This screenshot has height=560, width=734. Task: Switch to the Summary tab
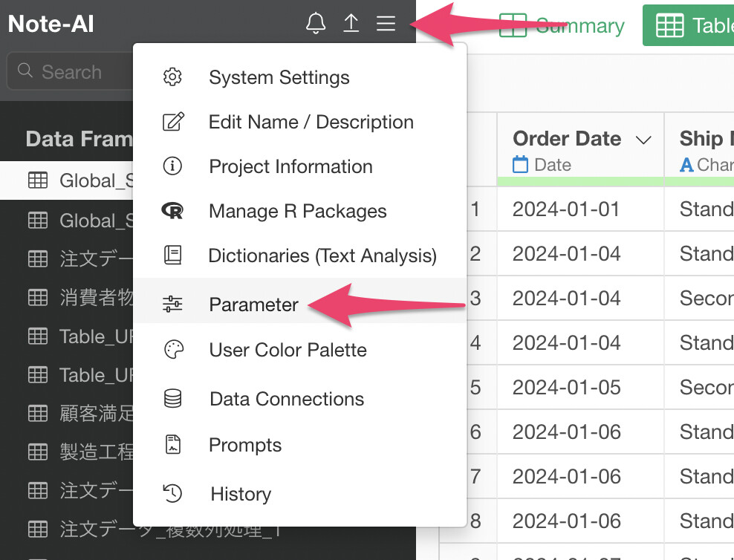(562, 25)
